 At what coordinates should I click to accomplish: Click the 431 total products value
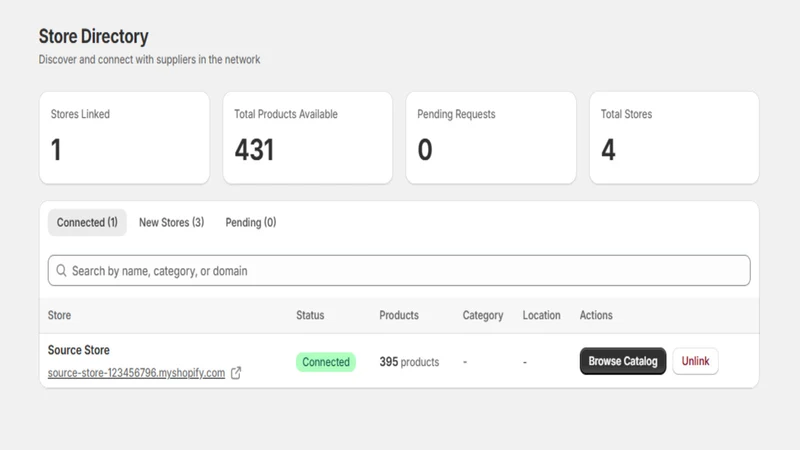tap(254, 150)
